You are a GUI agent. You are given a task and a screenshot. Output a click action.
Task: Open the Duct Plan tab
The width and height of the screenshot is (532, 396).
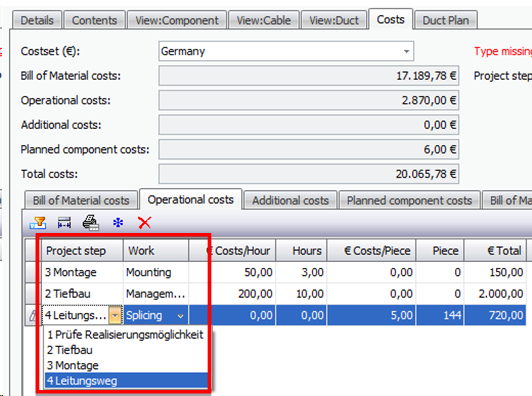coord(446,20)
